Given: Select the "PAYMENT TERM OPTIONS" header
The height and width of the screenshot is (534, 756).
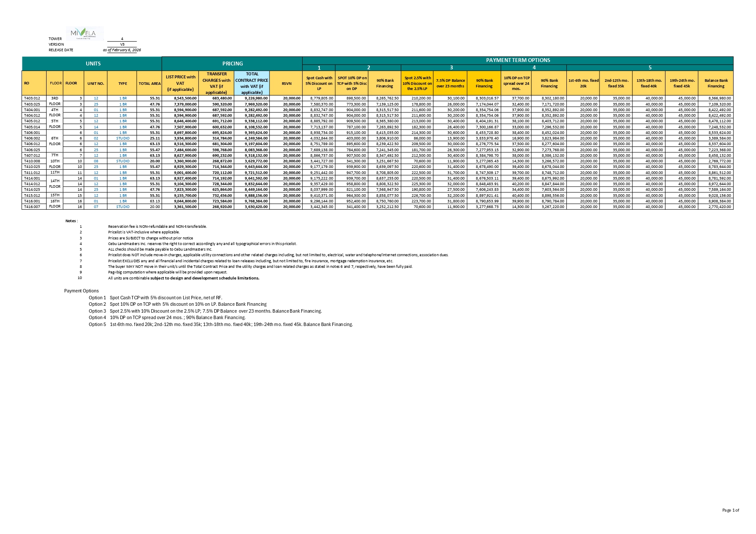Looking at the screenshot, I should 518,60.
